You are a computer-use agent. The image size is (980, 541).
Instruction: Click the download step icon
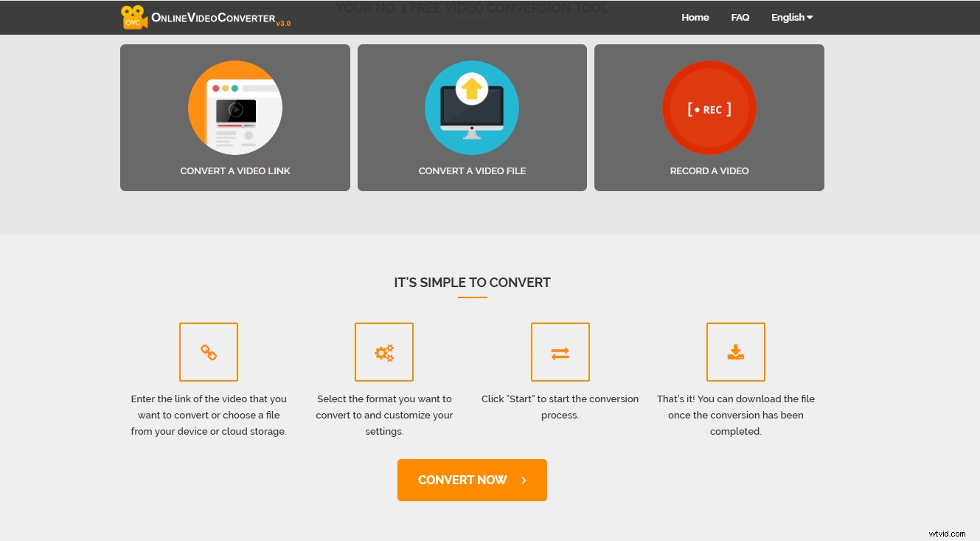pyautogui.click(x=735, y=352)
